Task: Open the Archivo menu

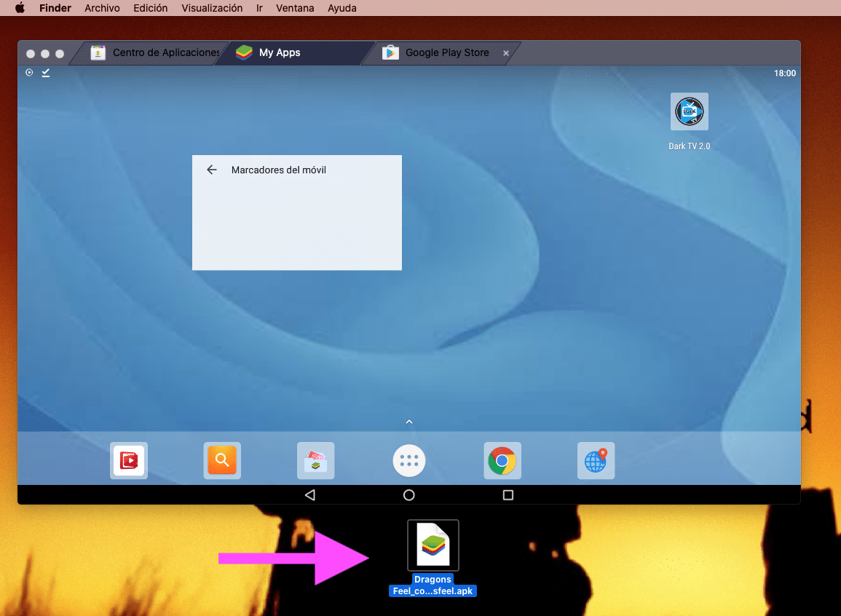Action: 103,8
